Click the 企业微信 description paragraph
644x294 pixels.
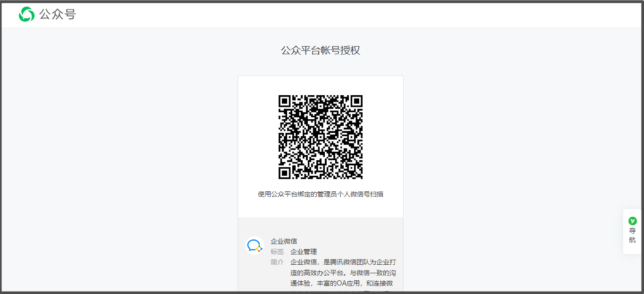tap(344, 276)
